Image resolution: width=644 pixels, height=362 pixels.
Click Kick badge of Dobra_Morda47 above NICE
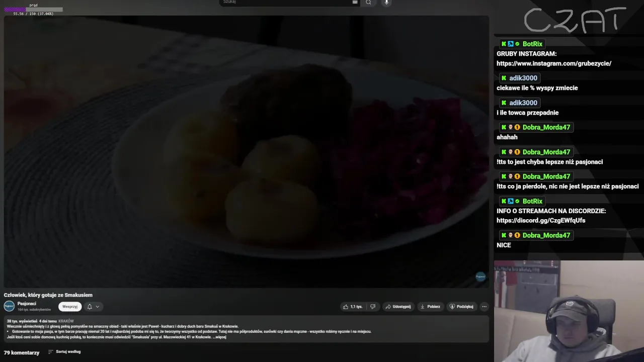point(504,235)
